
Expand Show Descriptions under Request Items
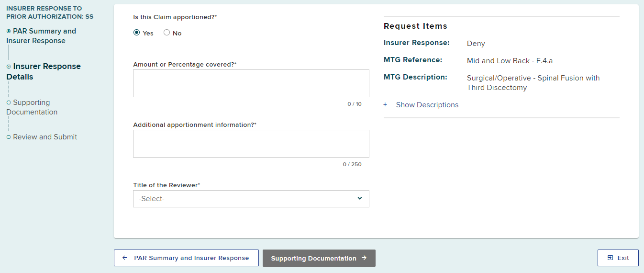click(x=427, y=105)
